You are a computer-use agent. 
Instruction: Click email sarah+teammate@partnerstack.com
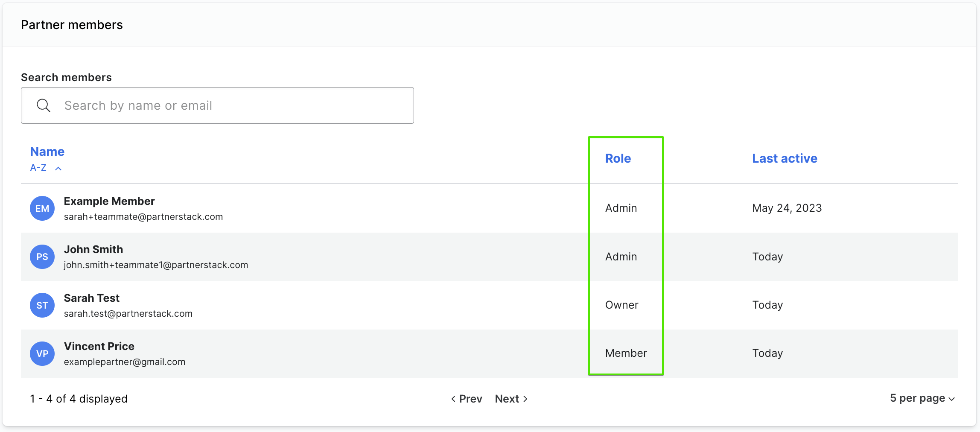[143, 217]
